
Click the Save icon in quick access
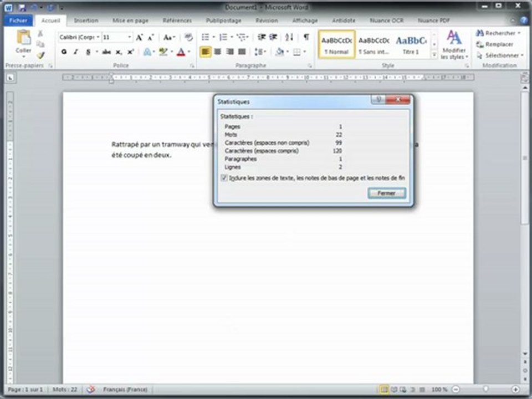(x=22, y=7)
